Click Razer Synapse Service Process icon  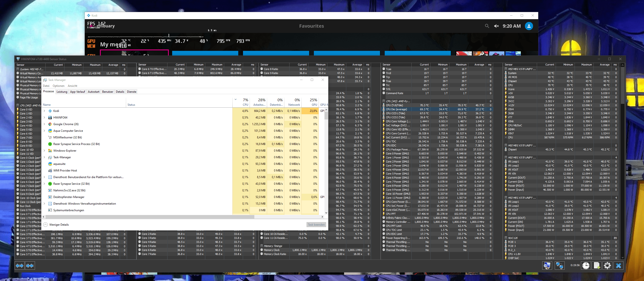[50, 144]
